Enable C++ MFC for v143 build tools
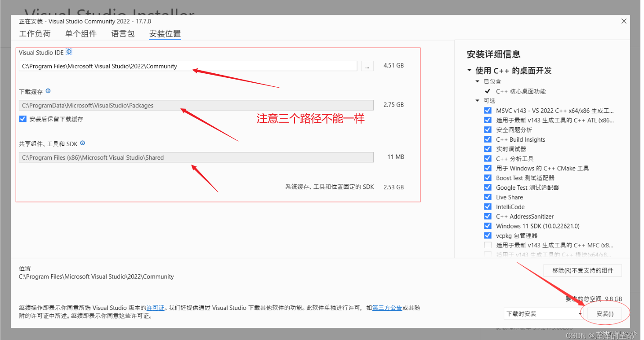644x340 pixels. click(x=487, y=245)
